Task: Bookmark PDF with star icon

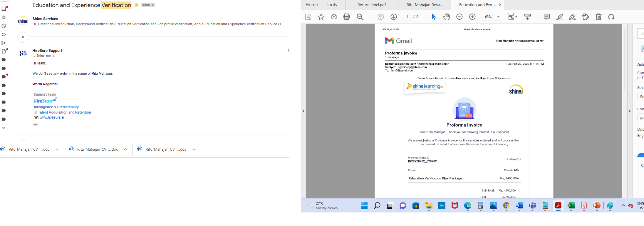Action: point(321,17)
